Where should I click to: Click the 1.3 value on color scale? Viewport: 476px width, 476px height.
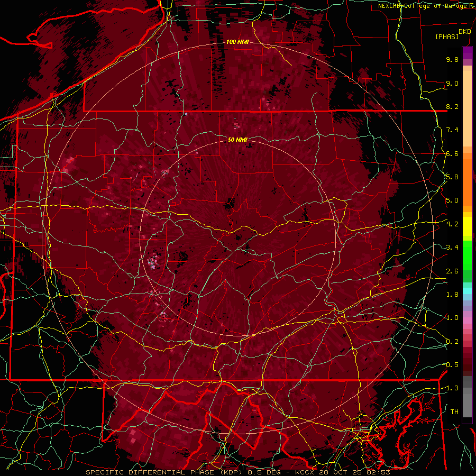point(452,388)
